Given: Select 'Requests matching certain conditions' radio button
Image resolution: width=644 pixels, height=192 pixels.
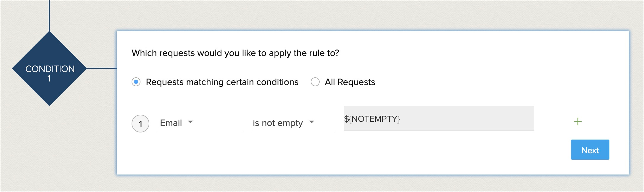Looking at the screenshot, I should [136, 82].
